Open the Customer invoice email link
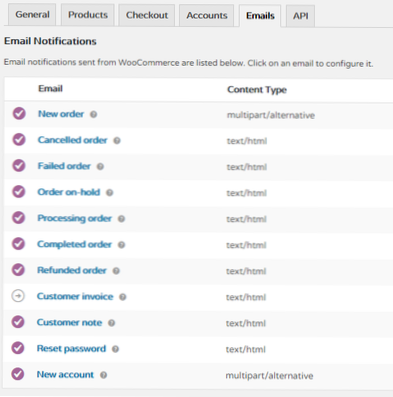393x397 pixels. pyautogui.click(x=75, y=296)
